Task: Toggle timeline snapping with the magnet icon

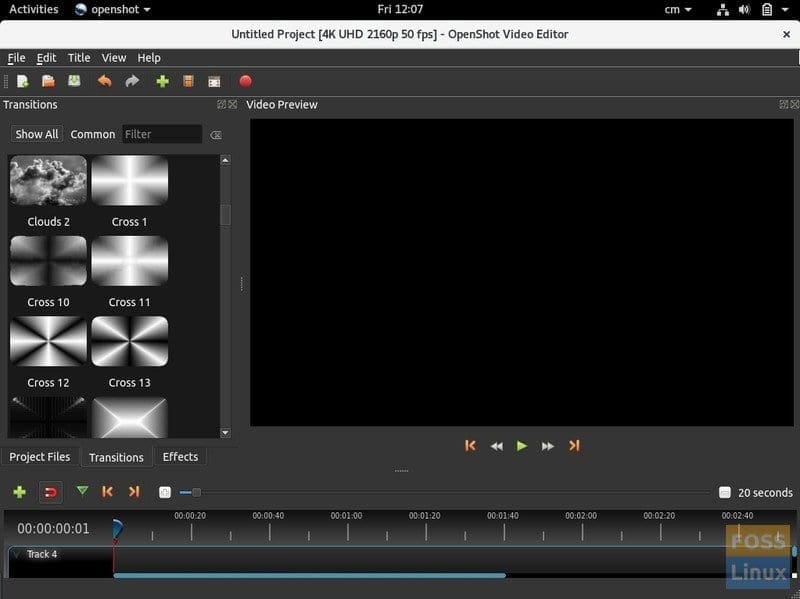Action: tap(51, 492)
